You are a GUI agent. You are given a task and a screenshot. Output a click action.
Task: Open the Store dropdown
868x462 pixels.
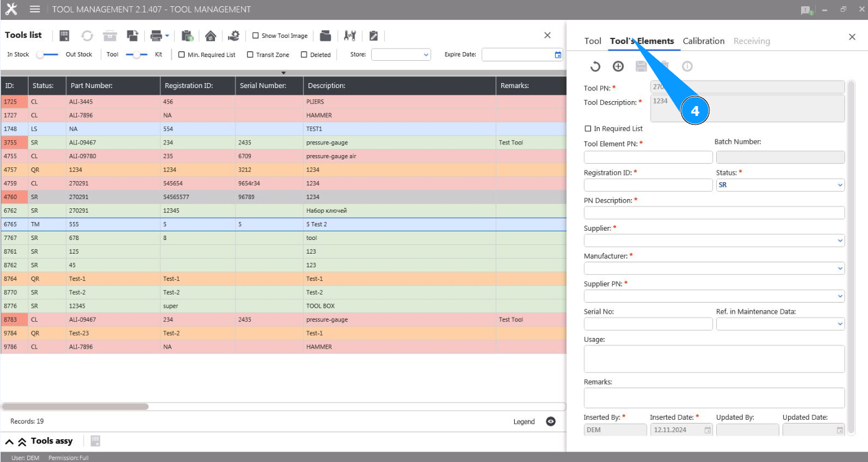tap(400, 55)
